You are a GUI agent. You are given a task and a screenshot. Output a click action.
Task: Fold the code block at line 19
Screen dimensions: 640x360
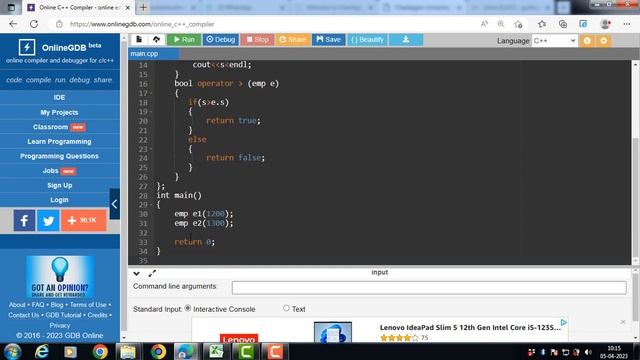click(x=151, y=111)
